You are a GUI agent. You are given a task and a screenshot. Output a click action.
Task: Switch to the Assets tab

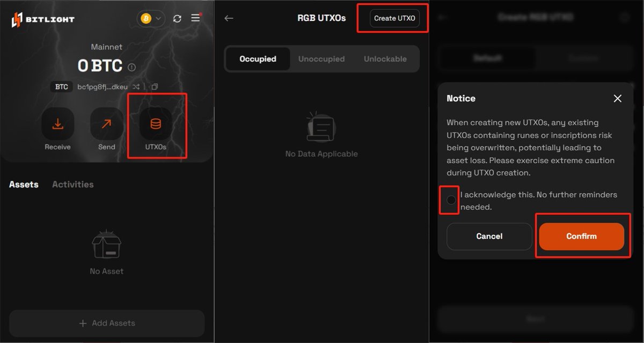[24, 184]
